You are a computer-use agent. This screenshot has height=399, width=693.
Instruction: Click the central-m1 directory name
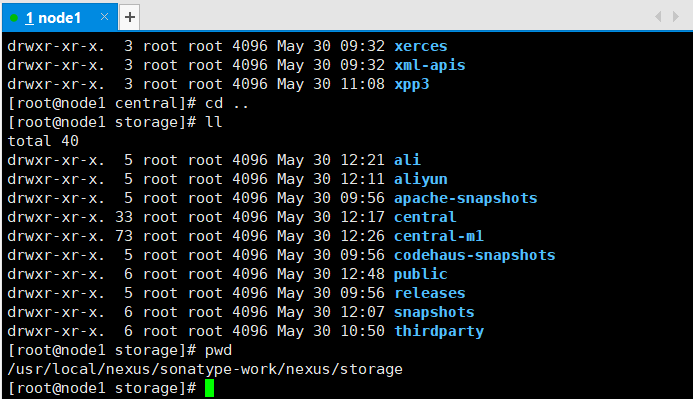[x=438, y=236]
